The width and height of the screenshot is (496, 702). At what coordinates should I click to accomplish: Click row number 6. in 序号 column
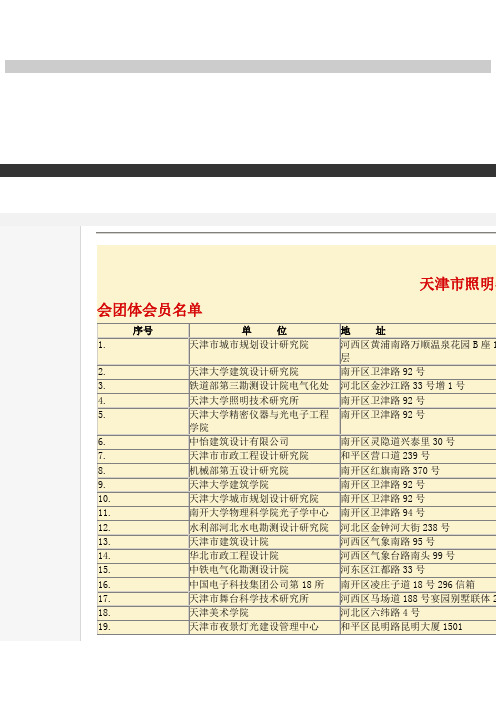(102, 442)
